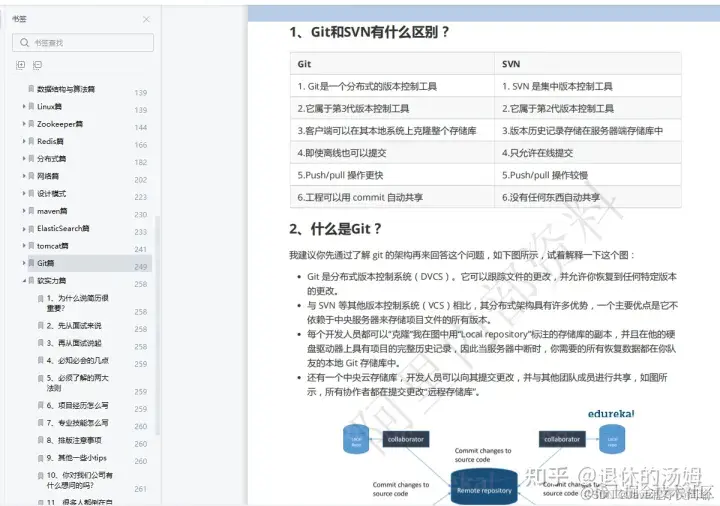Focus the 书签查找 search field

tap(83, 43)
